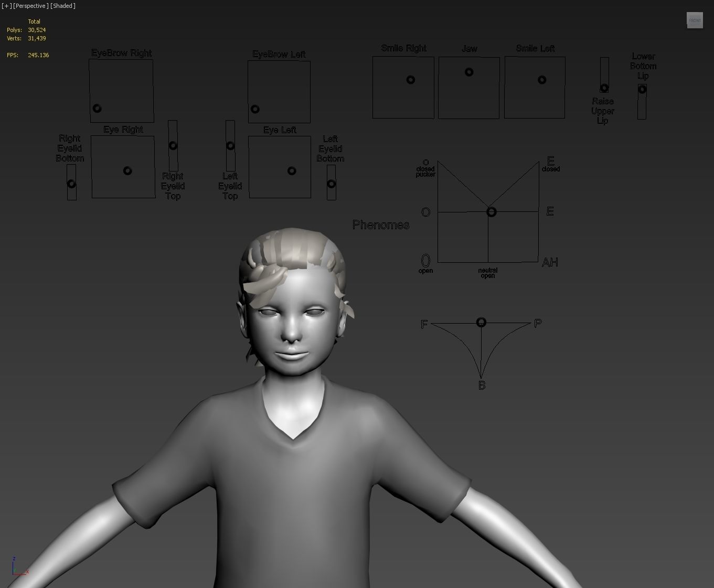Click the Smile Right label

point(404,48)
